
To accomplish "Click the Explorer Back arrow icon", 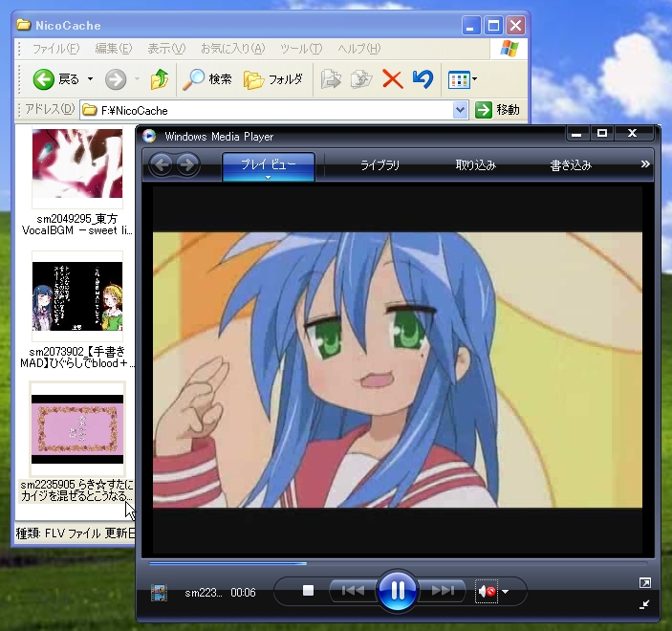I will point(44,79).
